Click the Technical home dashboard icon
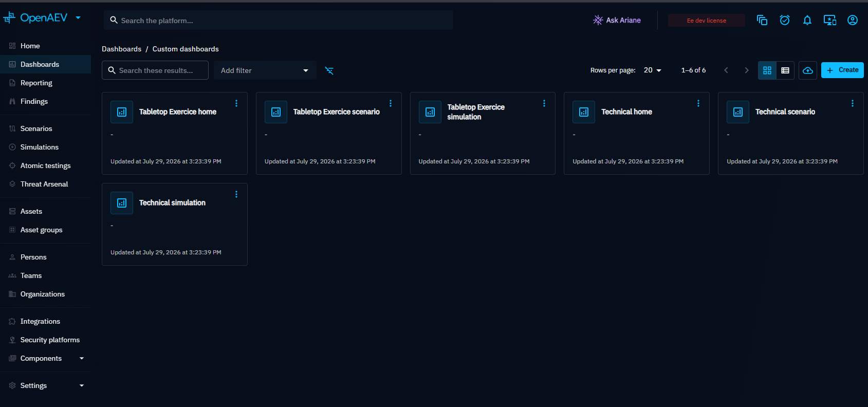This screenshot has width=868, height=407. pyautogui.click(x=584, y=112)
